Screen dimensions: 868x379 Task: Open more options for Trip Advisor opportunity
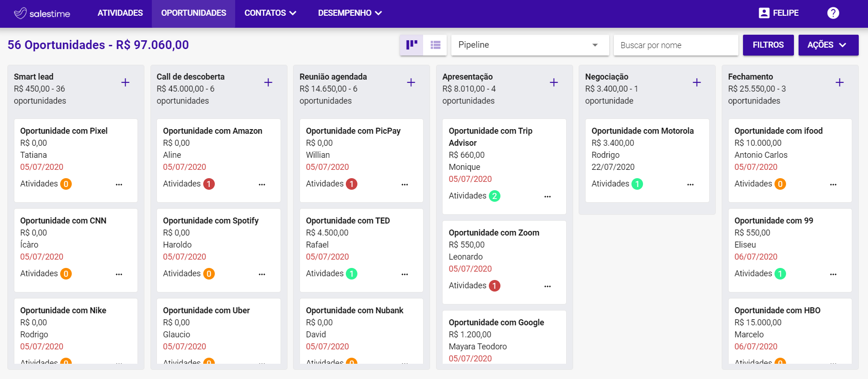pyautogui.click(x=548, y=196)
